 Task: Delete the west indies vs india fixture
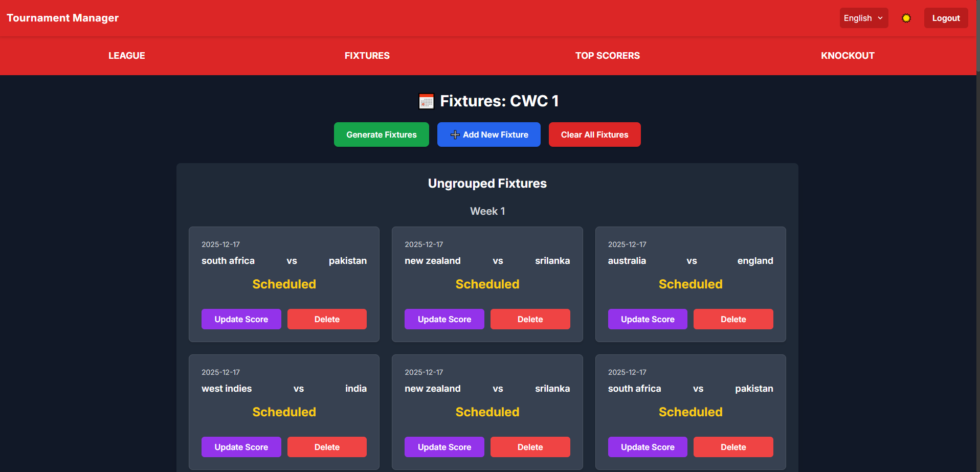point(327,447)
